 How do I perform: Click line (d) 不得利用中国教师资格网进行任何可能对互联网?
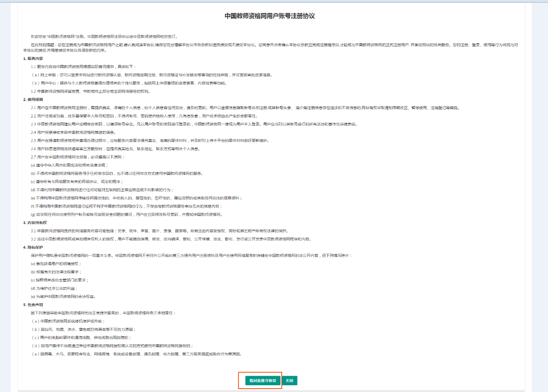102,190
